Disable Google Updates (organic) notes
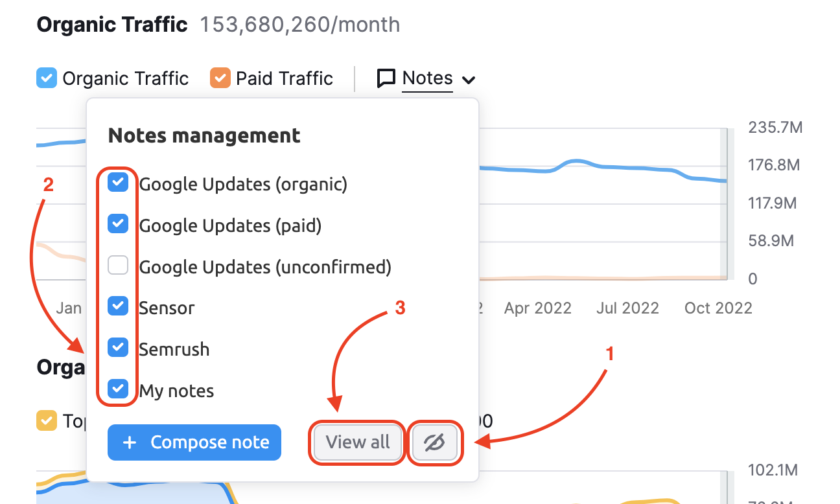 (118, 183)
